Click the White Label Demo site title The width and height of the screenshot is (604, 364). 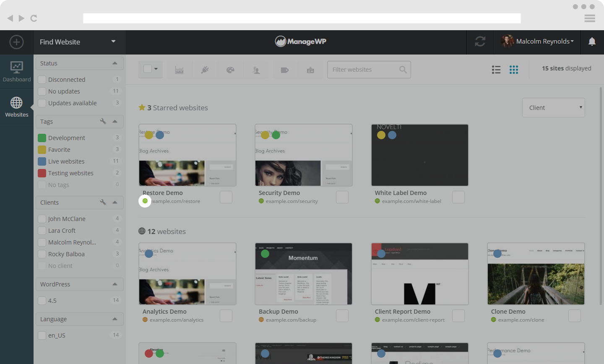[401, 193]
